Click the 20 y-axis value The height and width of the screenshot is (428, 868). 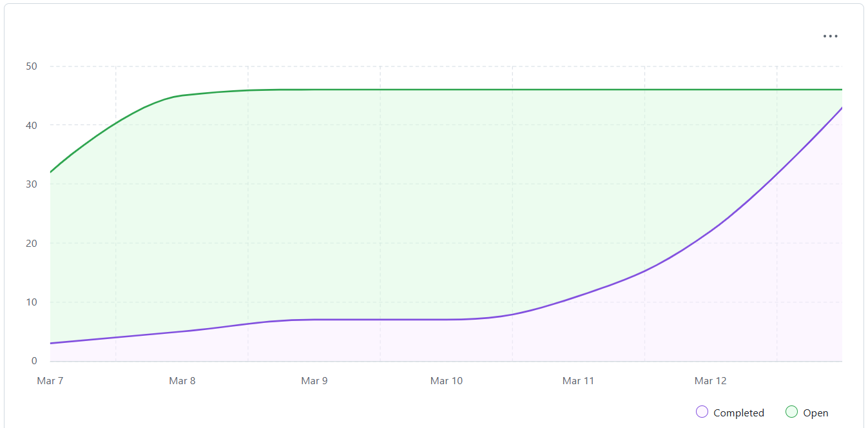click(31, 244)
